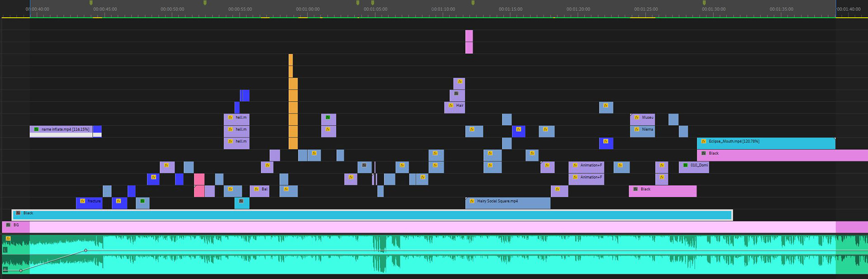Click the R channel label on the audio clip

5,270
